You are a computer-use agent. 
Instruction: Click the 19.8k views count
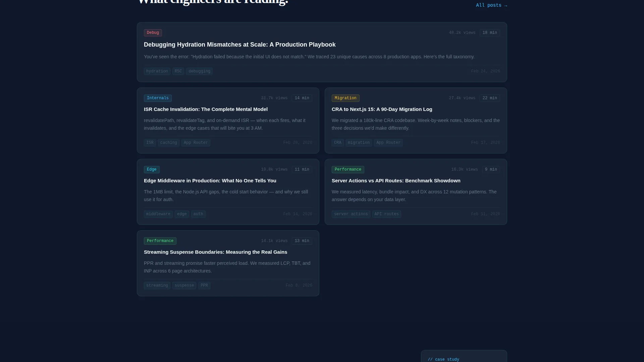click(x=274, y=170)
